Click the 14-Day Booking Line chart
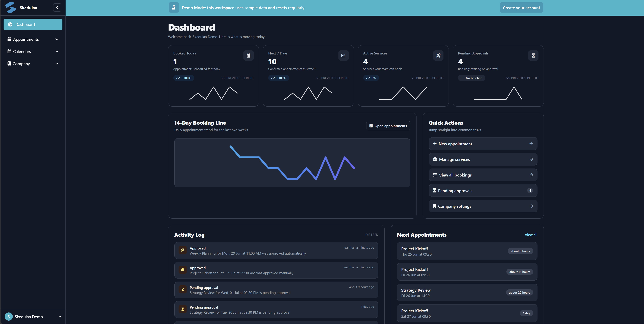 click(292, 163)
